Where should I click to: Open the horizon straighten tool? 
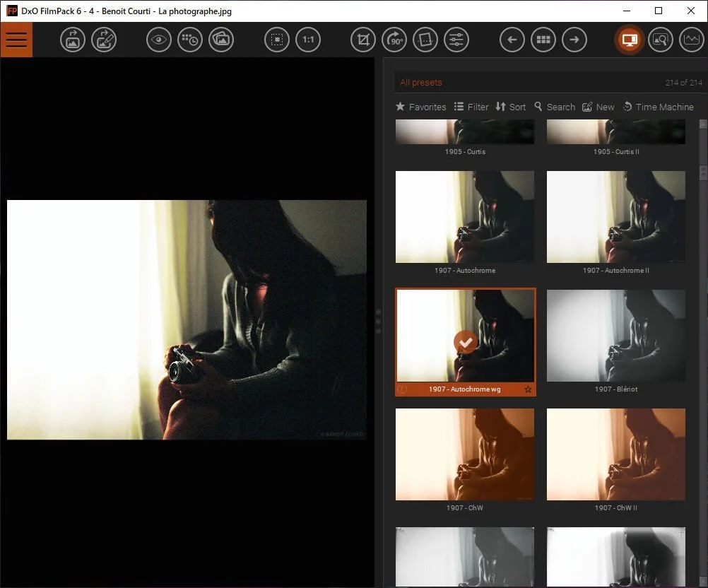[425, 40]
